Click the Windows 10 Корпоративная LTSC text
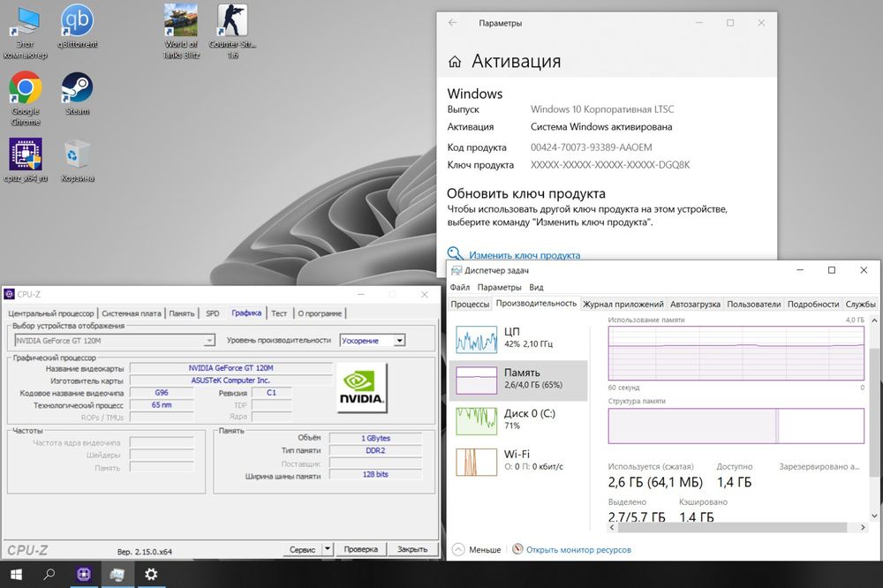883x588 pixels. pos(601,109)
